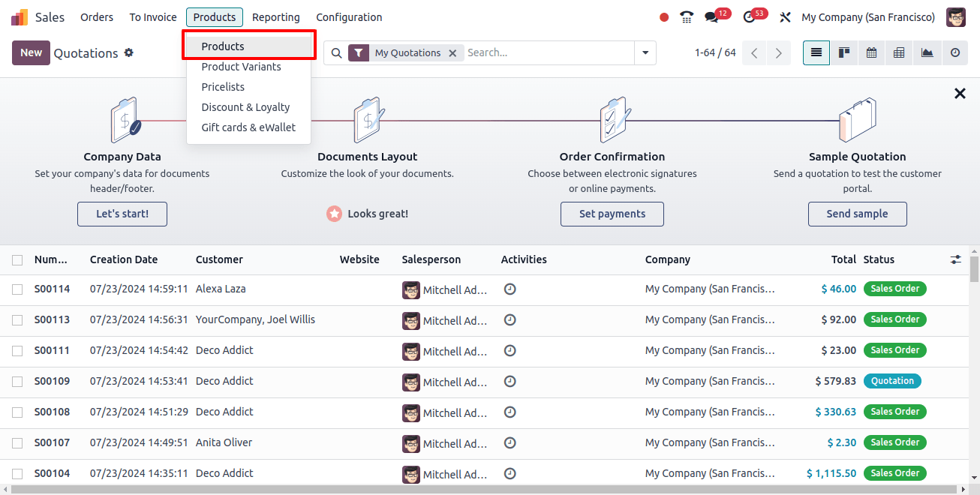
Task: Check the box for order S00113
Action: [17, 320]
